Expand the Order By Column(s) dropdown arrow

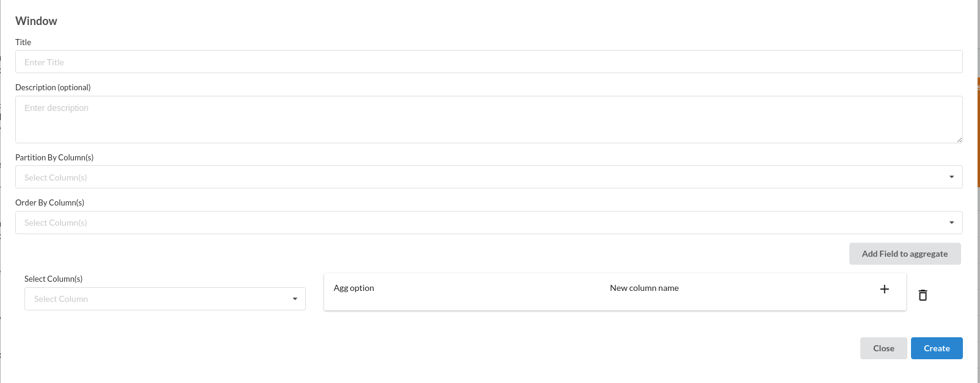pos(951,223)
